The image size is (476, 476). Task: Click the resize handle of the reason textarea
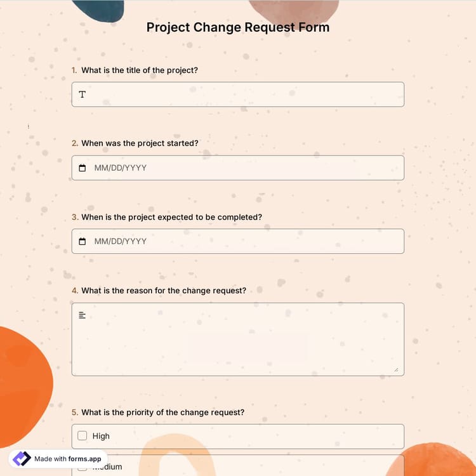click(x=396, y=369)
